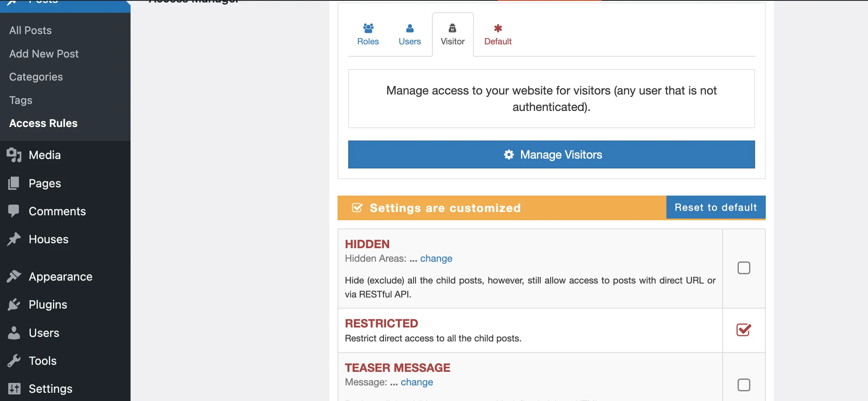Screen dimensions: 868x401
Task: Click the Manage Visitors button
Action: 551,154
